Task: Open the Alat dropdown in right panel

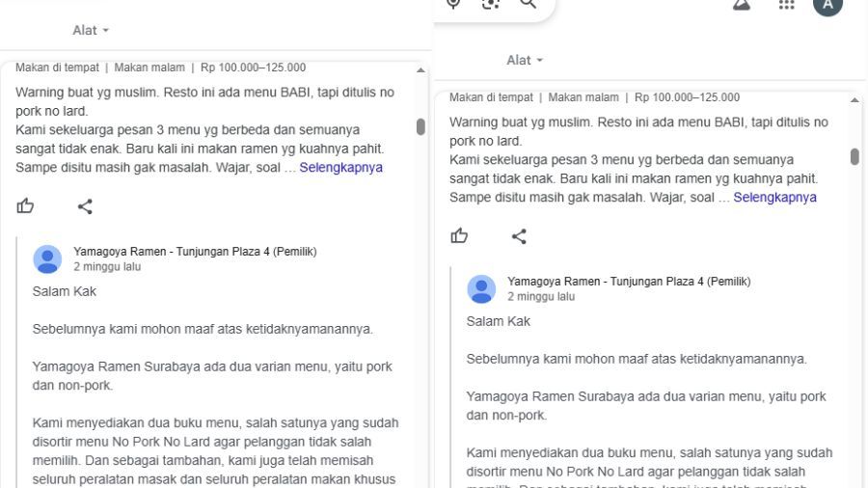Action: pyautogui.click(x=525, y=61)
